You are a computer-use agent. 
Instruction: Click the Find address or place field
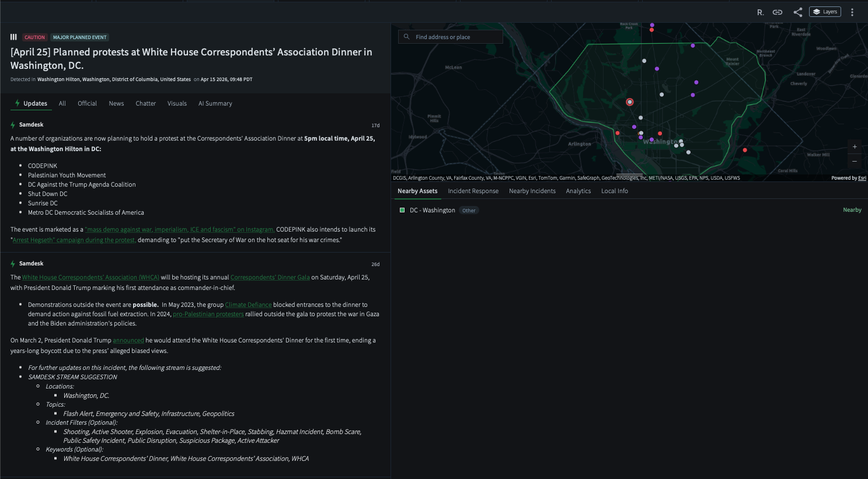[450, 37]
